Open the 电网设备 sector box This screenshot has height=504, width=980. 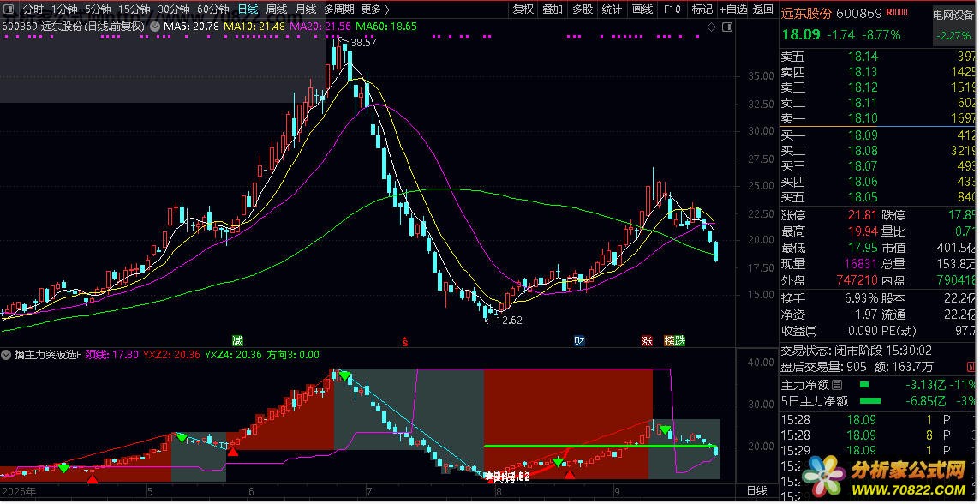tap(953, 25)
